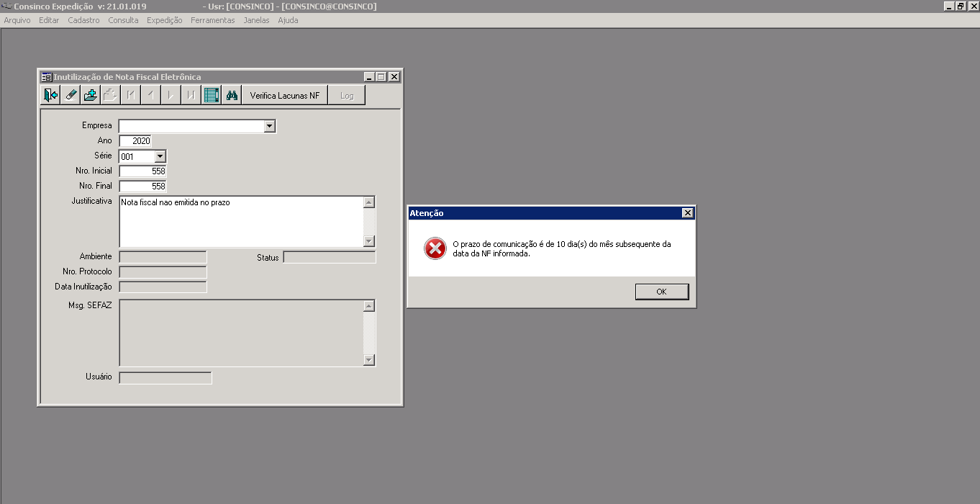Open the Editar menu

tap(49, 20)
